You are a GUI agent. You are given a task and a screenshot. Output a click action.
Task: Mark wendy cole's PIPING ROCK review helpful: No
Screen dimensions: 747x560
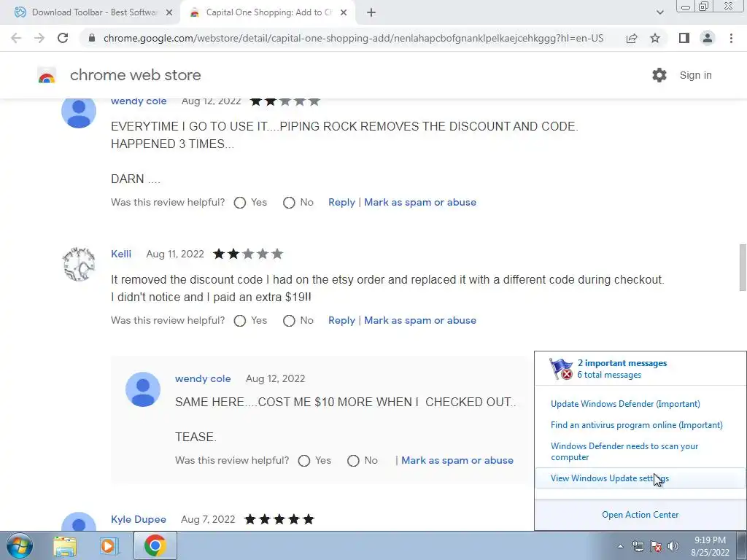coord(289,203)
